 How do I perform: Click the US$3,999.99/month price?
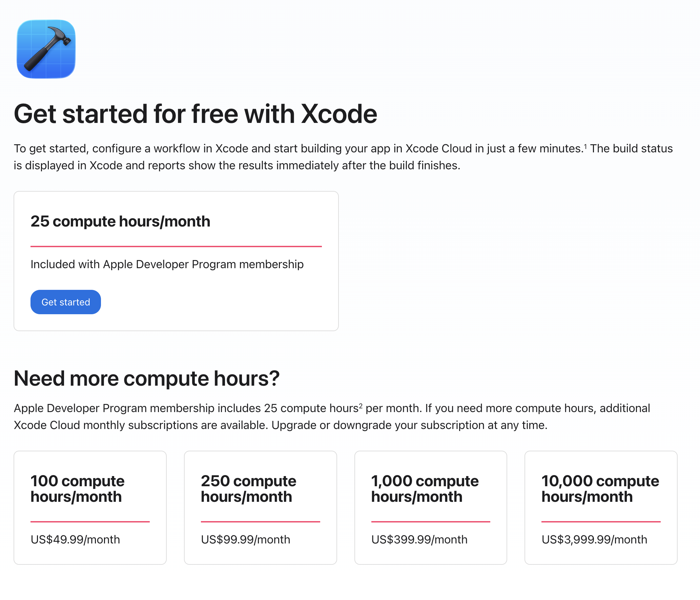pos(594,539)
